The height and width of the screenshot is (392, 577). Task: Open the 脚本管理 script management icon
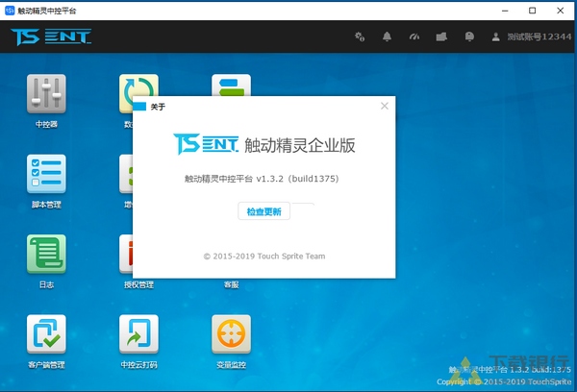click(46, 174)
